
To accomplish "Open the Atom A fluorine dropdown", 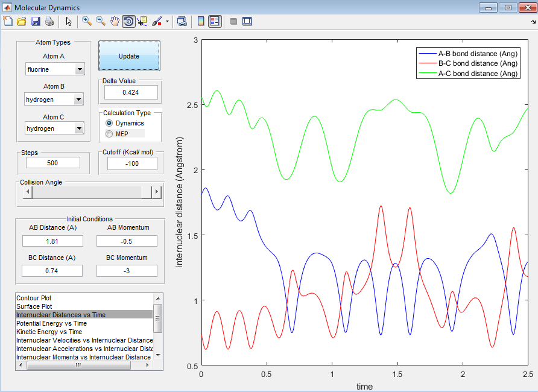I will pyautogui.click(x=80, y=70).
